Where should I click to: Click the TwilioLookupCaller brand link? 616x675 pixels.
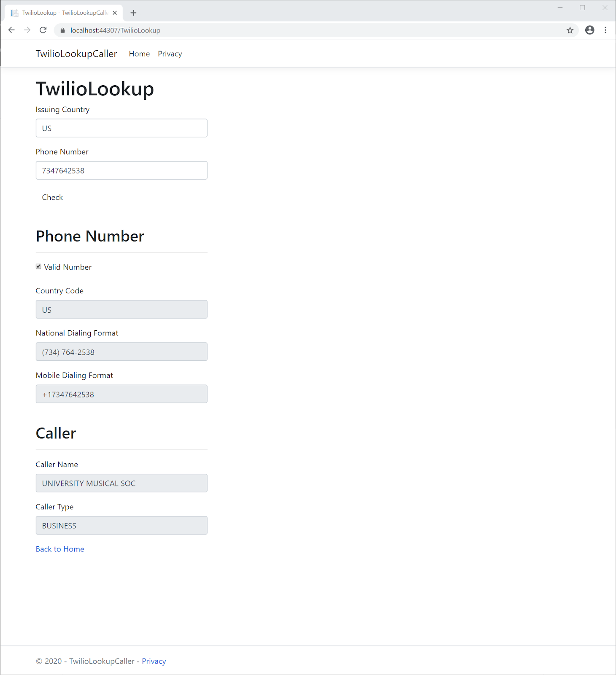pyautogui.click(x=76, y=54)
